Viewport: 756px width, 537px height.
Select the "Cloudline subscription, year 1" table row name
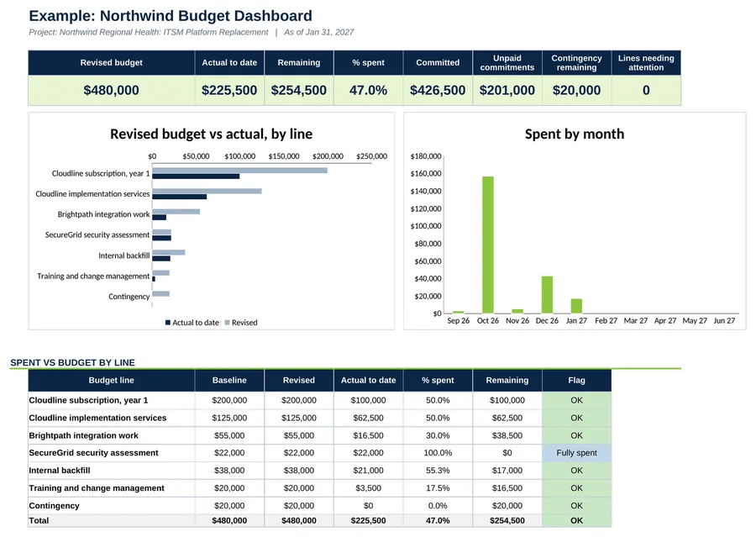pos(88,401)
